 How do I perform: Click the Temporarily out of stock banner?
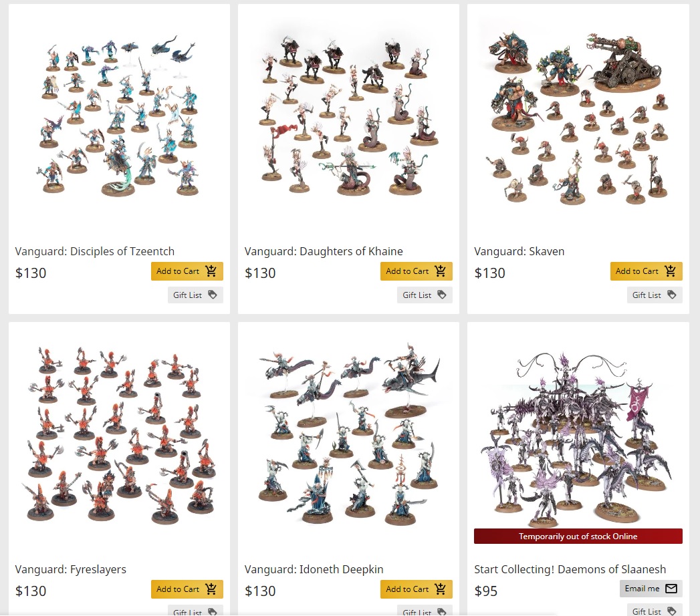[x=578, y=536]
